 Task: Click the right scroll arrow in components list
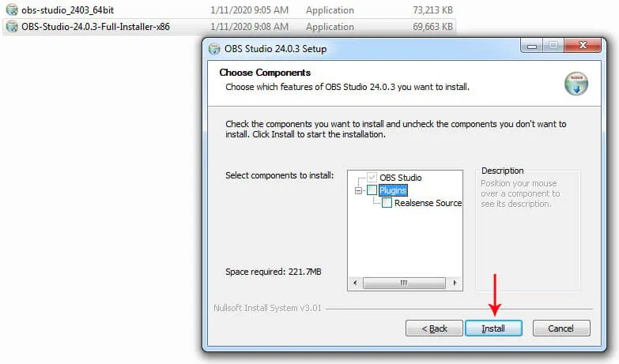click(x=455, y=283)
